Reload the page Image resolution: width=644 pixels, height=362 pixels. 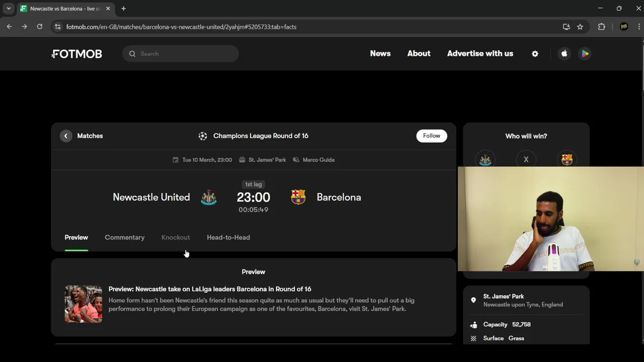click(40, 27)
